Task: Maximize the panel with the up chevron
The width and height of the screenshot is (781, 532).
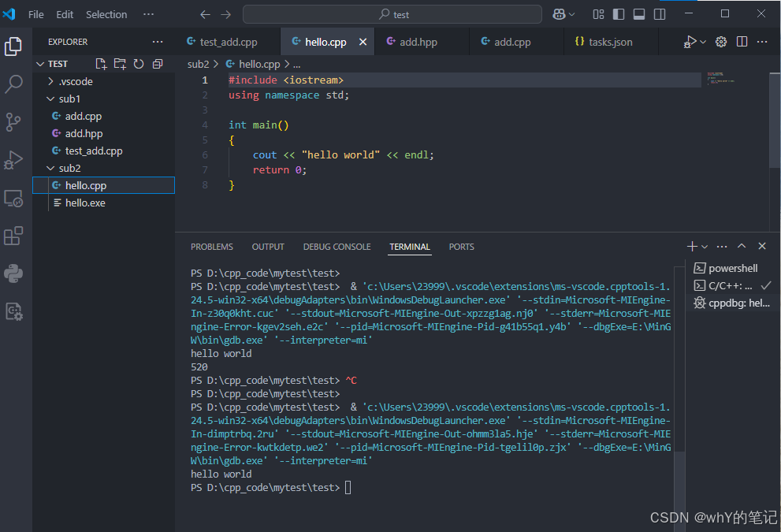Action: (x=742, y=246)
